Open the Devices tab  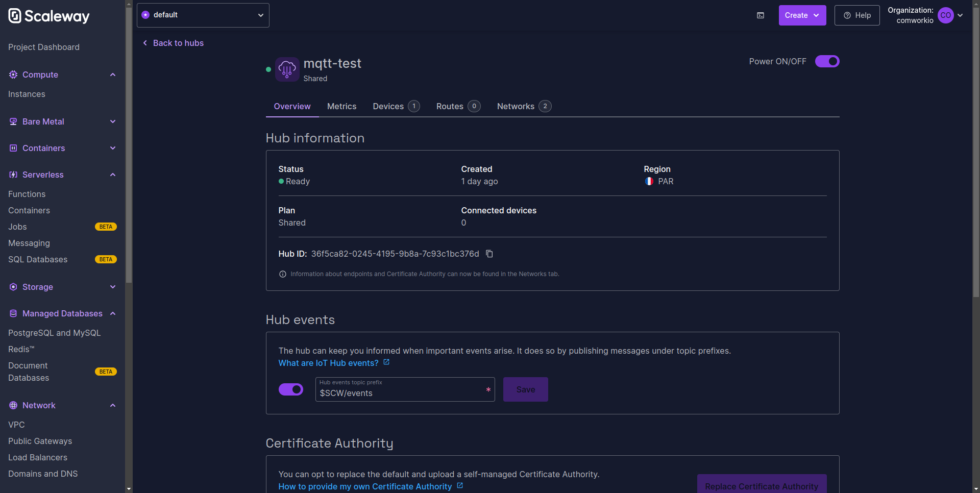coord(397,106)
